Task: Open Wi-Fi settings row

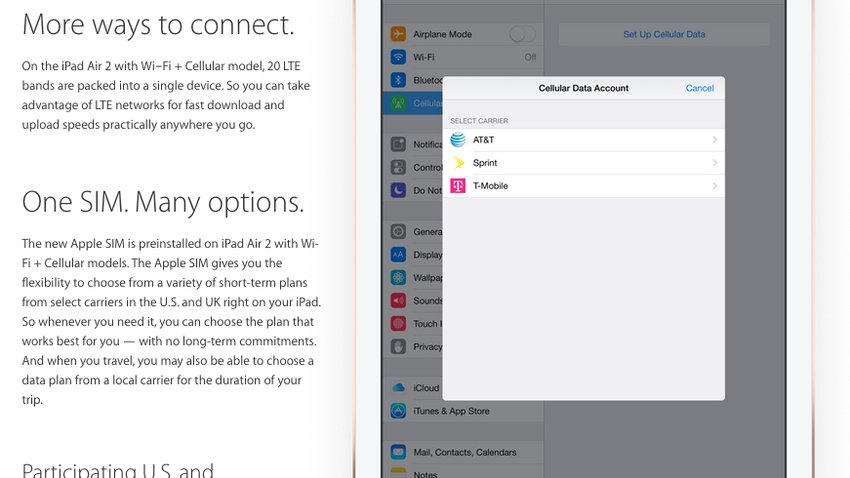Action: click(463, 57)
